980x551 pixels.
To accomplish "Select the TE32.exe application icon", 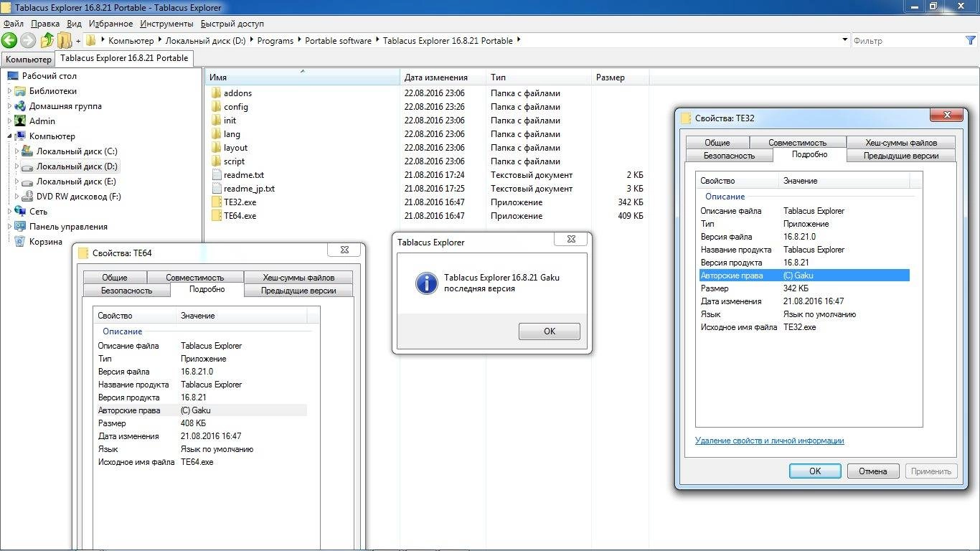I will coord(216,202).
